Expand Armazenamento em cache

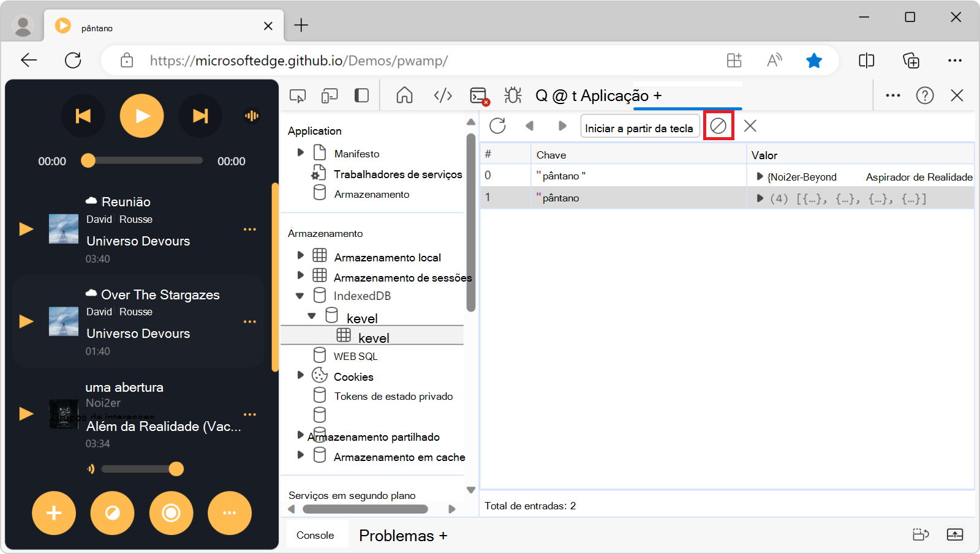300,455
